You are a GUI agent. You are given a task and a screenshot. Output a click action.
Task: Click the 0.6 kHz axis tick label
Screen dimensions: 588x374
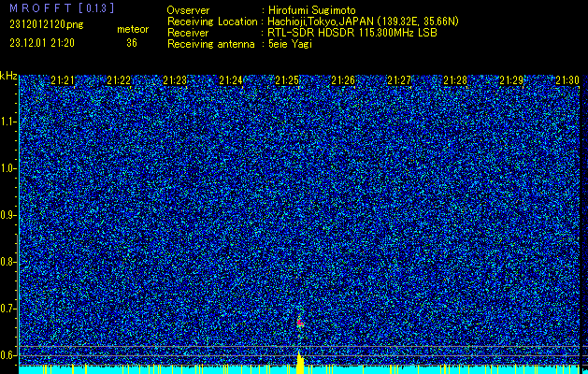(x=7, y=355)
